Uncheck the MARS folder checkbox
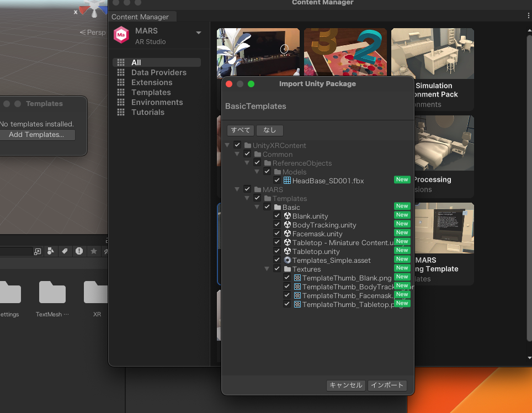Image resolution: width=532 pixels, height=413 pixels. (247, 189)
